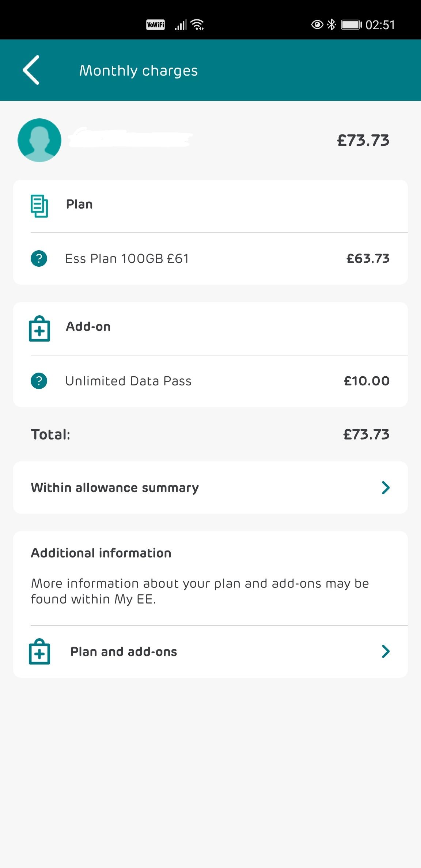Viewport: 421px width, 868px height.
Task: Tap the Plan document icon
Action: tap(39, 206)
